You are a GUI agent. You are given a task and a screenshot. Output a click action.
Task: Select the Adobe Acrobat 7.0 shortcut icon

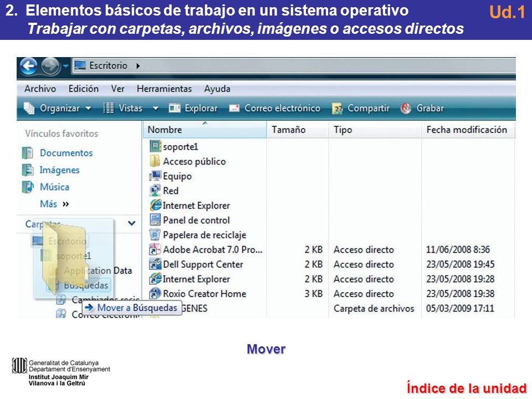click(x=155, y=249)
